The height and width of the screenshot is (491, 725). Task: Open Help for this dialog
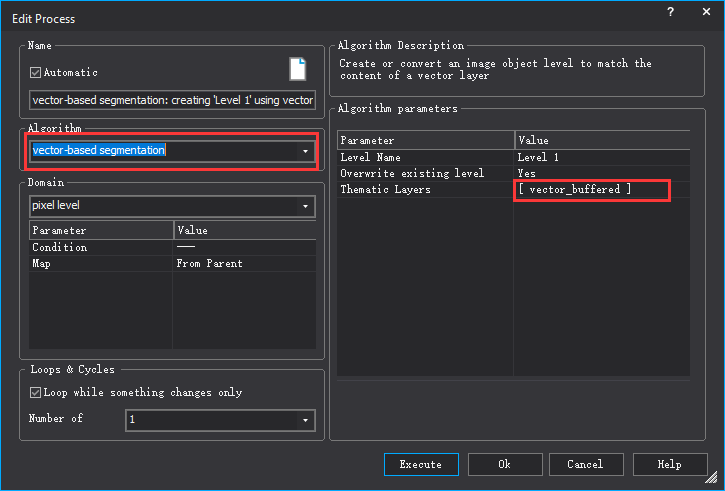coord(669,464)
